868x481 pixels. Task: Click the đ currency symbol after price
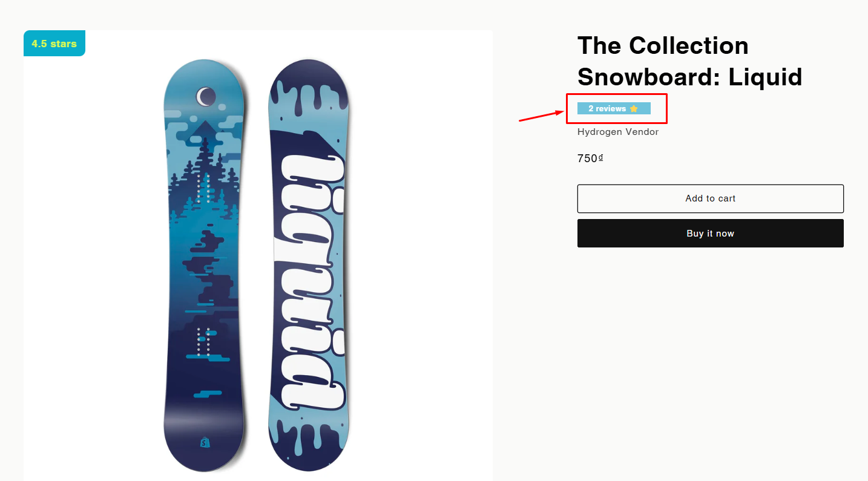pyautogui.click(x=600, y=157)
